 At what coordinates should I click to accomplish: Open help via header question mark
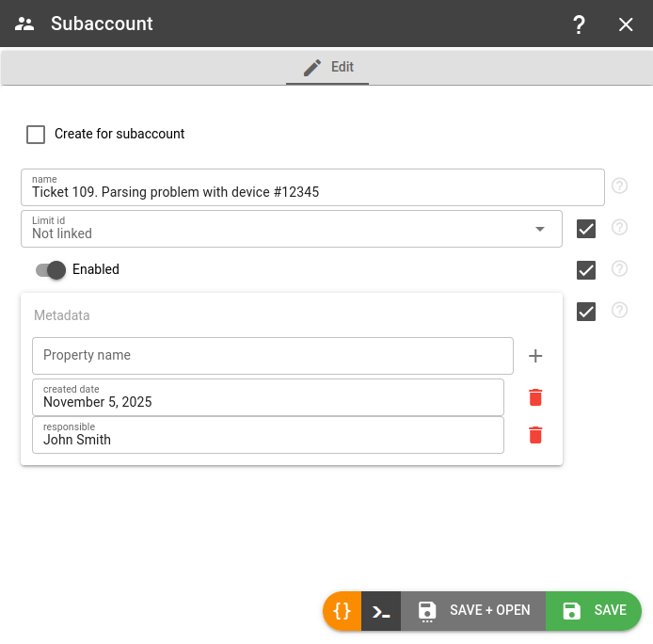coord(580,24)
